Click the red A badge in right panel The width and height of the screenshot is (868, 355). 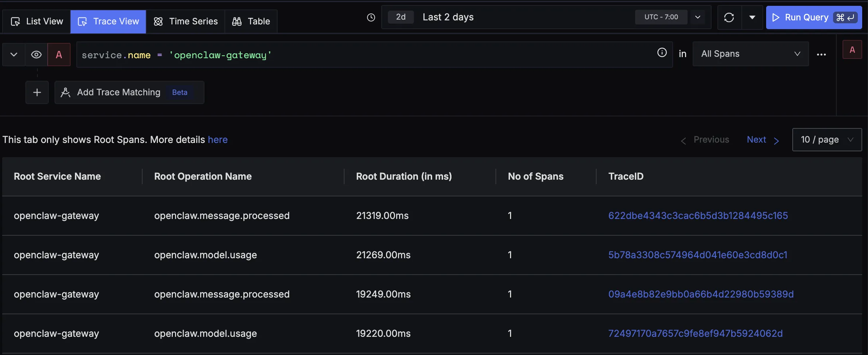[x=852, y=50]
